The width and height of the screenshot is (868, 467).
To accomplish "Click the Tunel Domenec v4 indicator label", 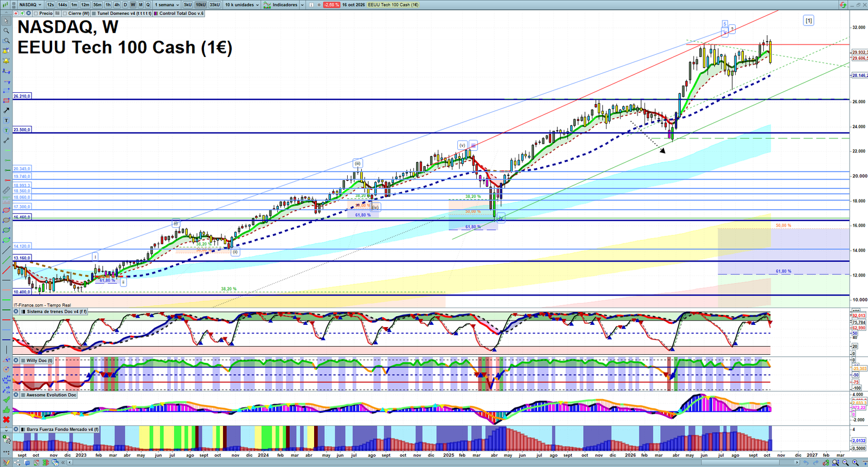I will [122, 14].
